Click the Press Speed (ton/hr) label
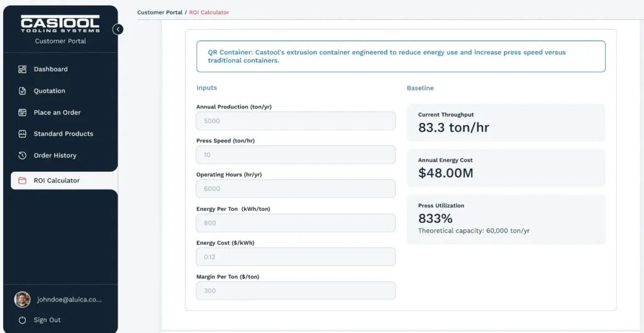Image resolution: width=644 pixels, height=333 pixels. pyautogui.click(x=226, y=140)
